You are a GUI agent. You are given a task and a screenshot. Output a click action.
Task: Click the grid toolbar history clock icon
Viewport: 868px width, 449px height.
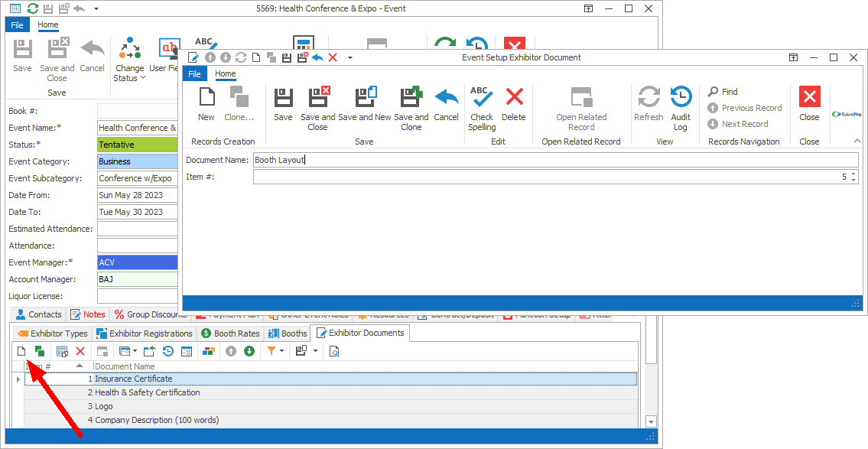pos(168,351)
